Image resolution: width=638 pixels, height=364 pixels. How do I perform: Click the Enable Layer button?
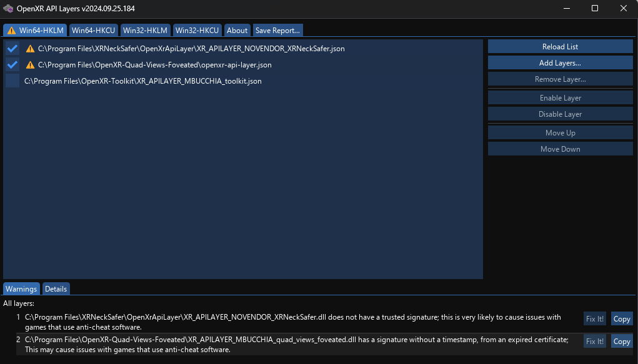pos(561,98)
